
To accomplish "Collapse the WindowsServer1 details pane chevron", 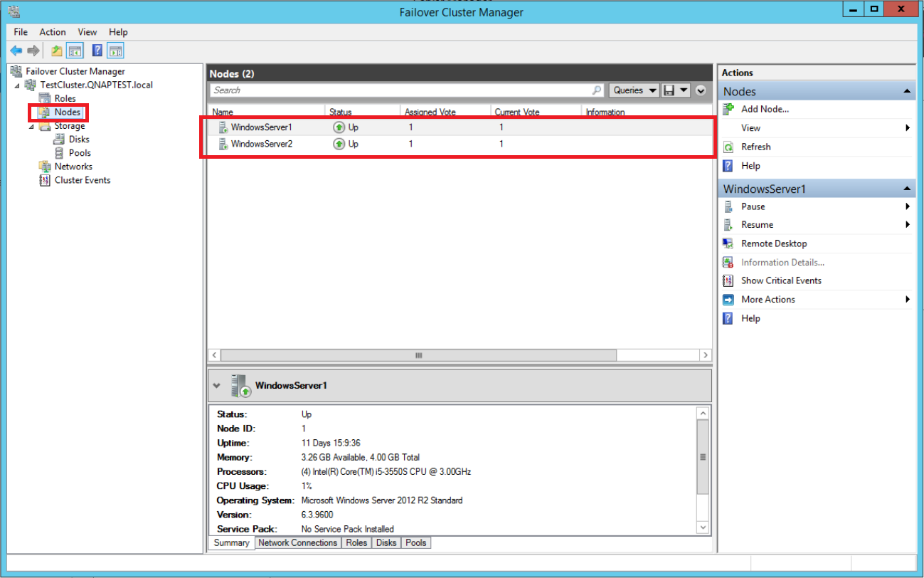I will tap(217, 386).
